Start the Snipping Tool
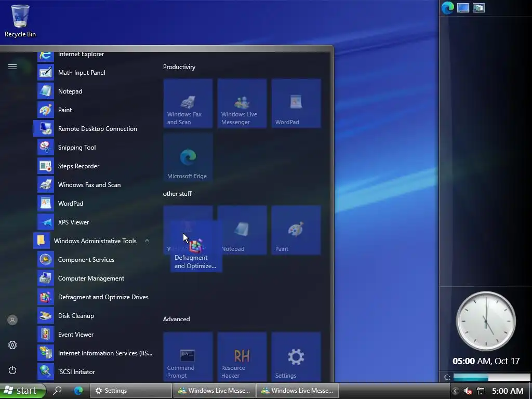Viewport: 532px width, 399px height. pos(95,147)
